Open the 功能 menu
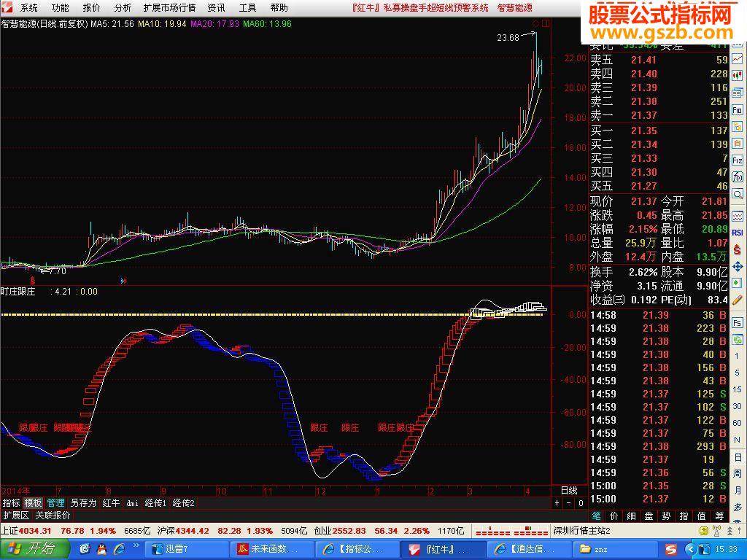 (61, 7)
